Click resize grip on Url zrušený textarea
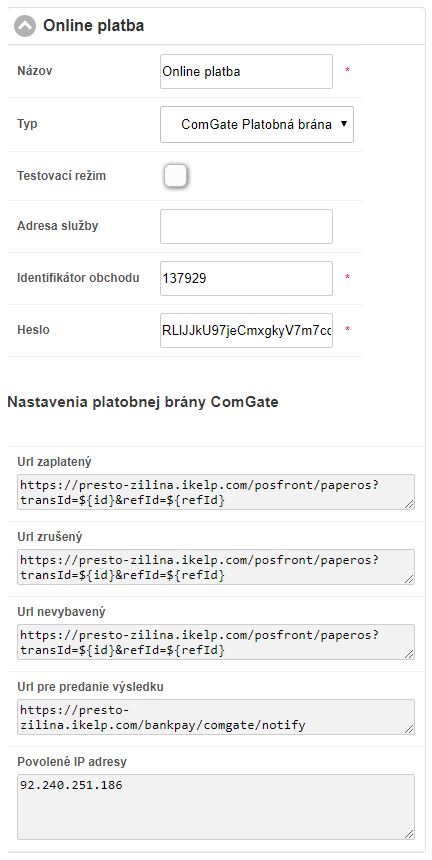Screen dimensions: 432x860 (410, 579)
